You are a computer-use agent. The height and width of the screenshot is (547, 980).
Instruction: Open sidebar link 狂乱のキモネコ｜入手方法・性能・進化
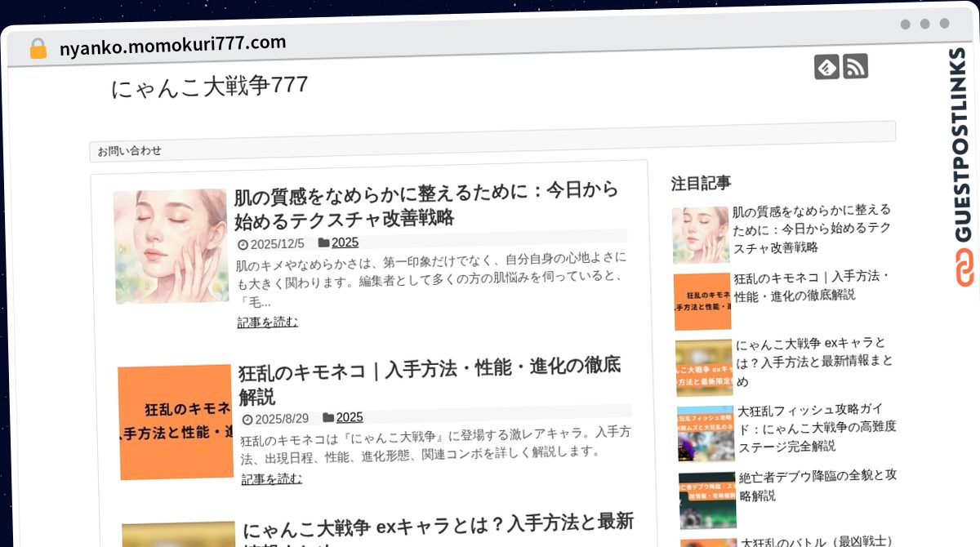pyautogui.click(x=813, y=286)
